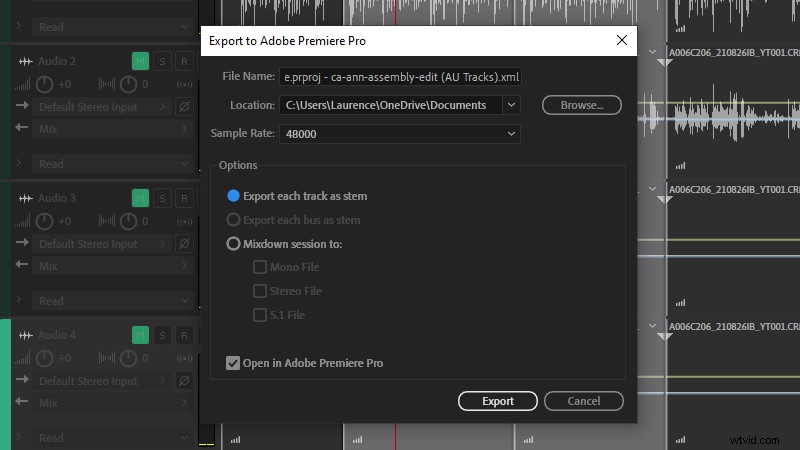Mute the Audio 3 track
This screenshot has height=450, width=800.
coord(140,198)
